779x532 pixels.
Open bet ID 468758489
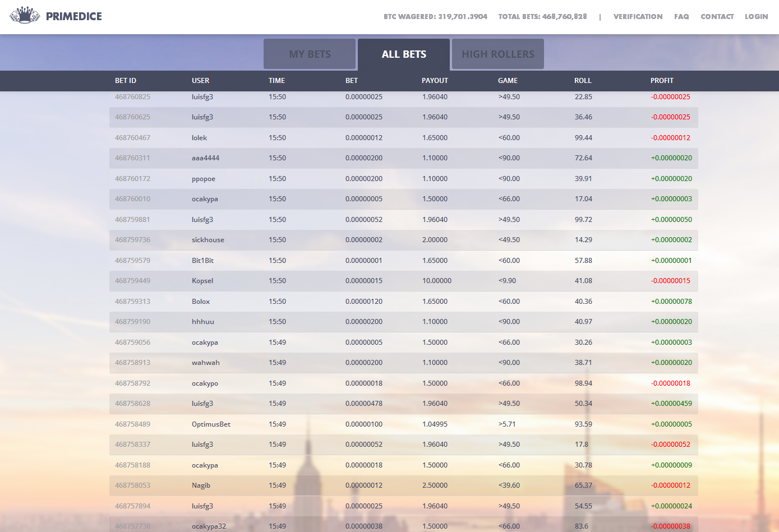(x=132, y=424)
